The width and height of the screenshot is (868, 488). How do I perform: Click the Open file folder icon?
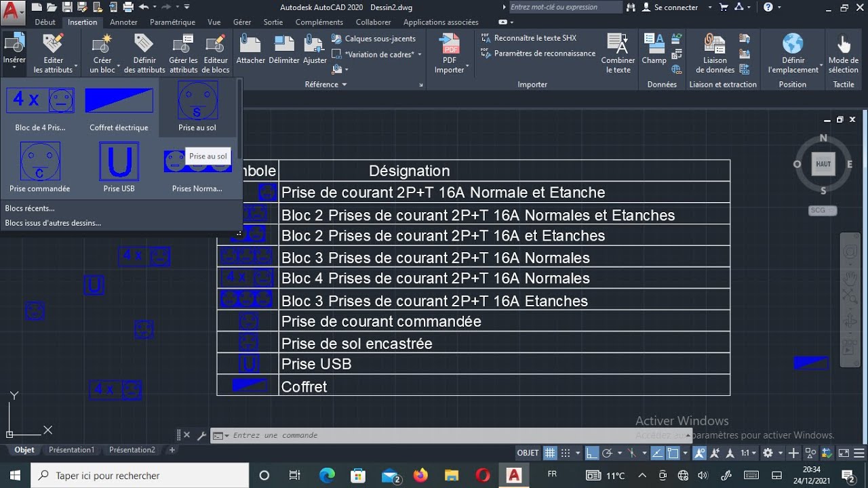click(x=52, y=7)
